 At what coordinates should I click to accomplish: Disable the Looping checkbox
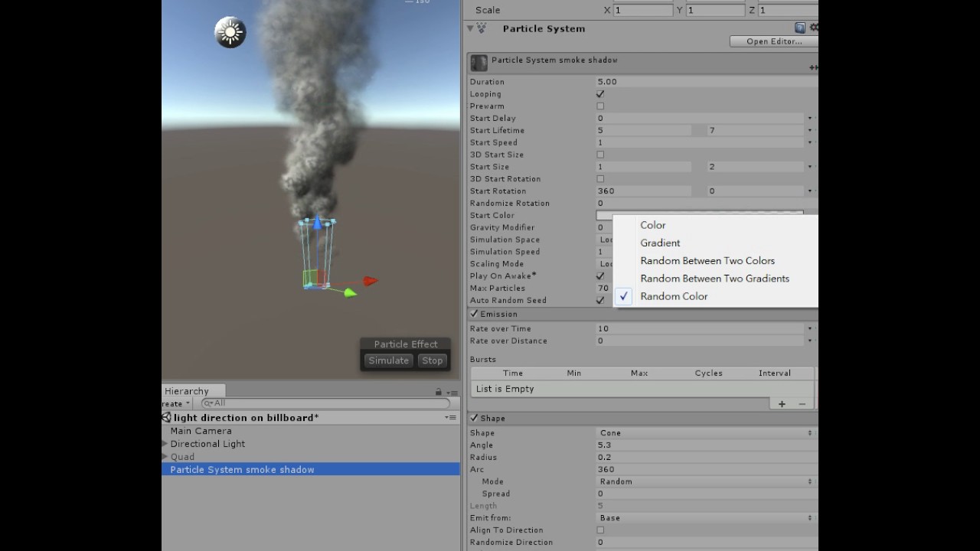click(600, 93)
